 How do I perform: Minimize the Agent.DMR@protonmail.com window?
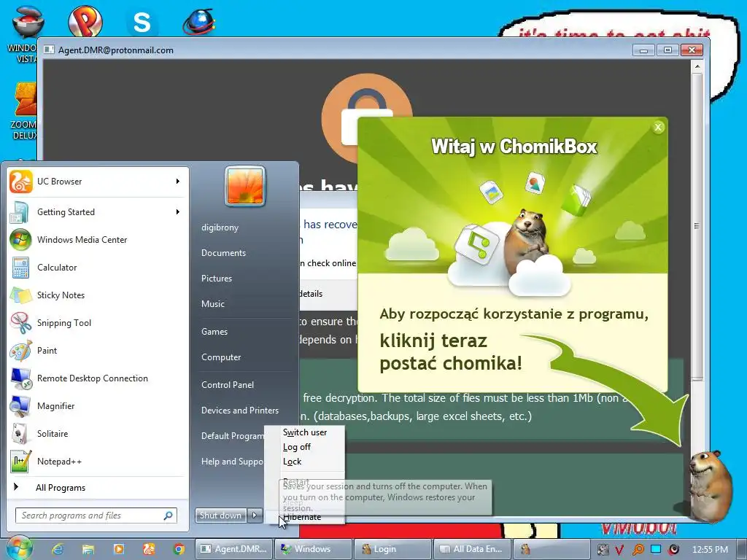point(643,50)
